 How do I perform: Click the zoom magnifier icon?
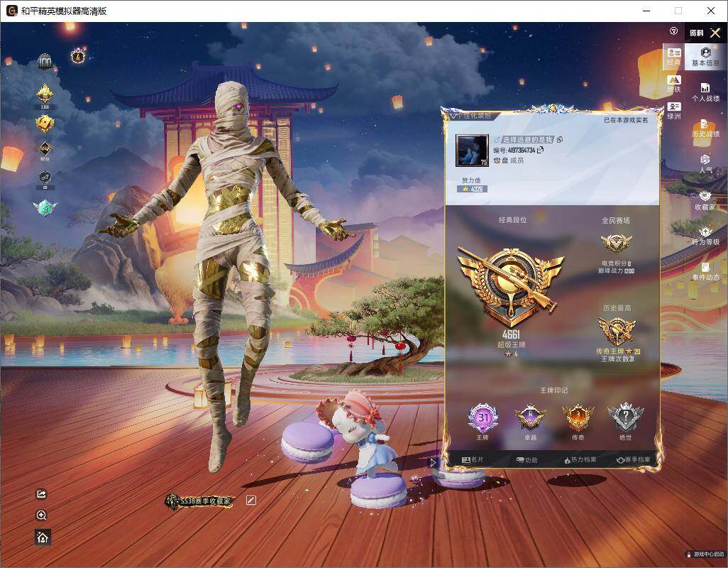[41, 515]
